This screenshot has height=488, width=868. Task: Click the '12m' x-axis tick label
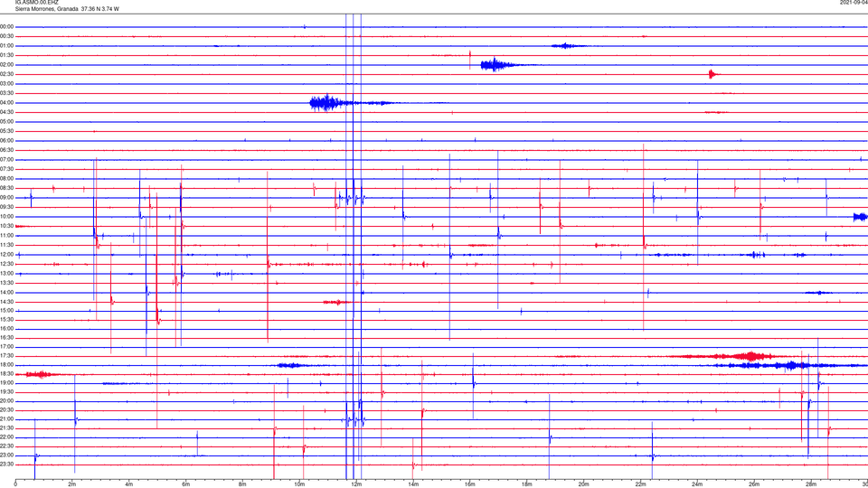356,484
